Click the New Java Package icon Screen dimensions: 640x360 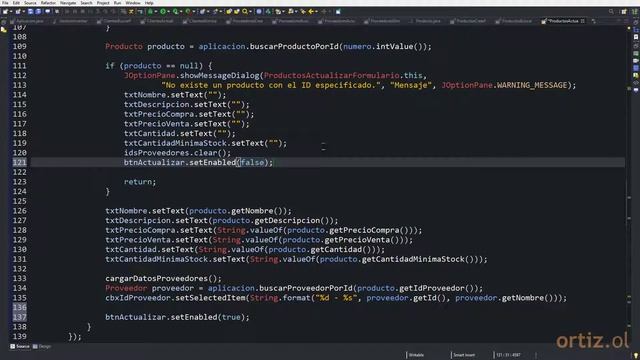click(202, 11)
